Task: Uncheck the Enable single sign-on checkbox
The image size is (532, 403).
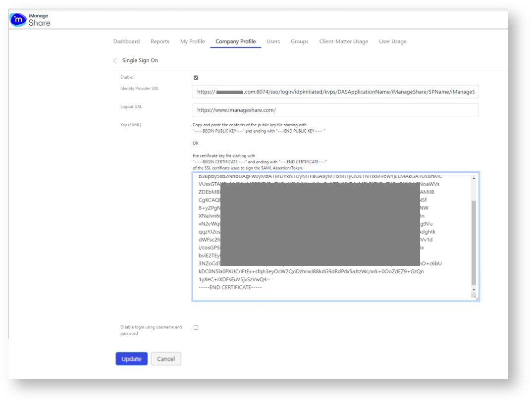Action: (x=196, y=78)
